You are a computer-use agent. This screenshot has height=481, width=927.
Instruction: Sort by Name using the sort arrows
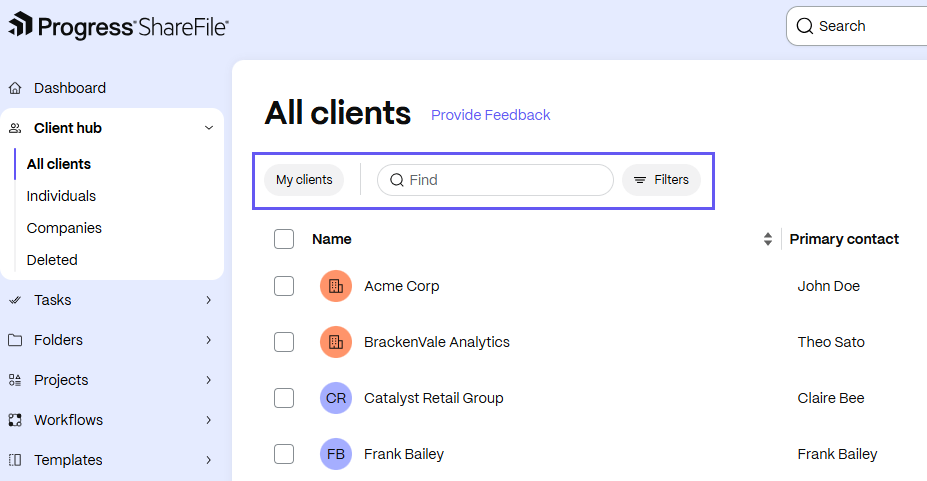767,239
